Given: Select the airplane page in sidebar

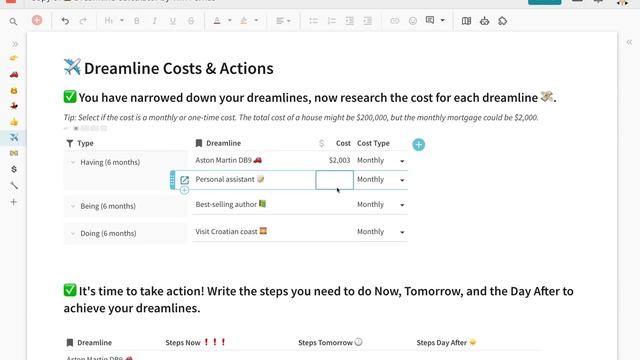Looking at the screenshot, I should click(14, 137).
